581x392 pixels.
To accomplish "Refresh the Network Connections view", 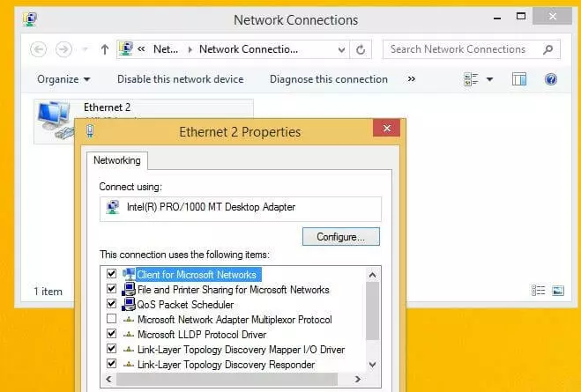I will click(361, 49).
